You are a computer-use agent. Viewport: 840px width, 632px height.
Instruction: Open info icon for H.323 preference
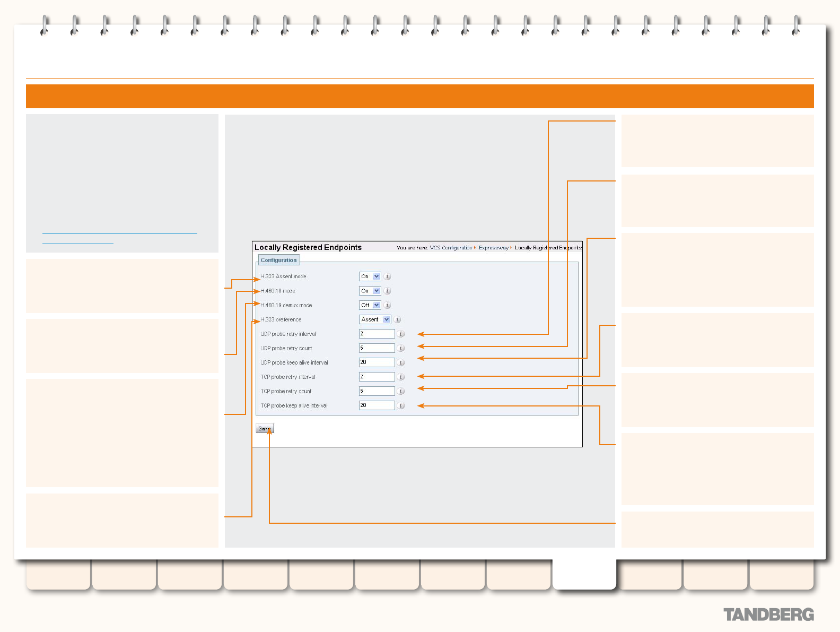click(x=397, y=319)
